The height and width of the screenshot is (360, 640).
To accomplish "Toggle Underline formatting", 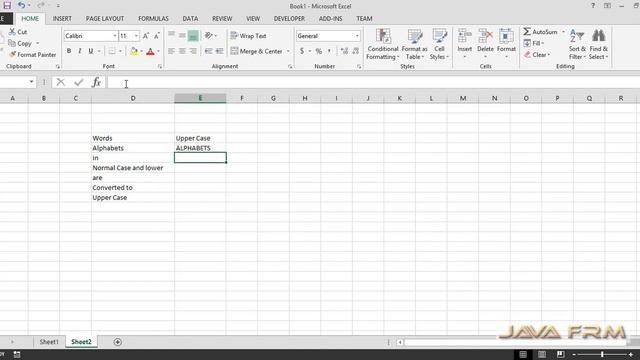I will point(91,51).
